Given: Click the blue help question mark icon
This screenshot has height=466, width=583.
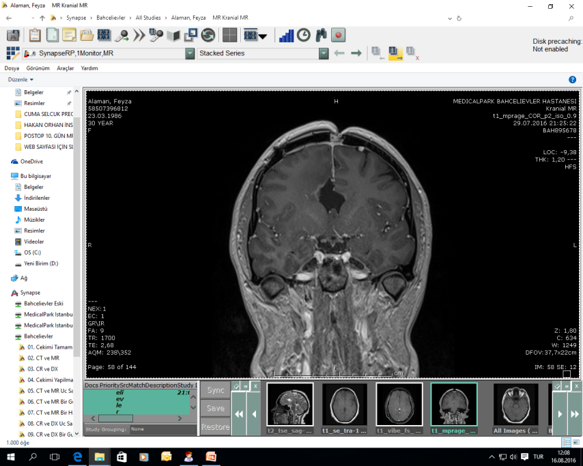Looking at the screenshot, I should (x=572, y=79).
